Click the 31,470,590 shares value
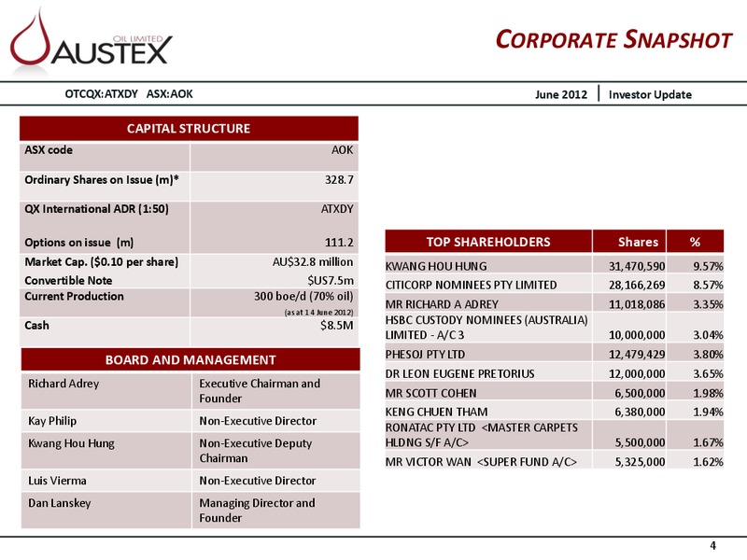Image resolution: width=747 pixels, height=560 pixels. (x=637, y=266)
